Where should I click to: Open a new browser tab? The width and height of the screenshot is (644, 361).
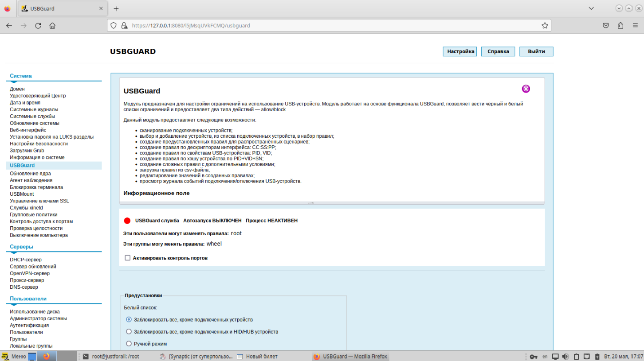[x=116, y=9]
